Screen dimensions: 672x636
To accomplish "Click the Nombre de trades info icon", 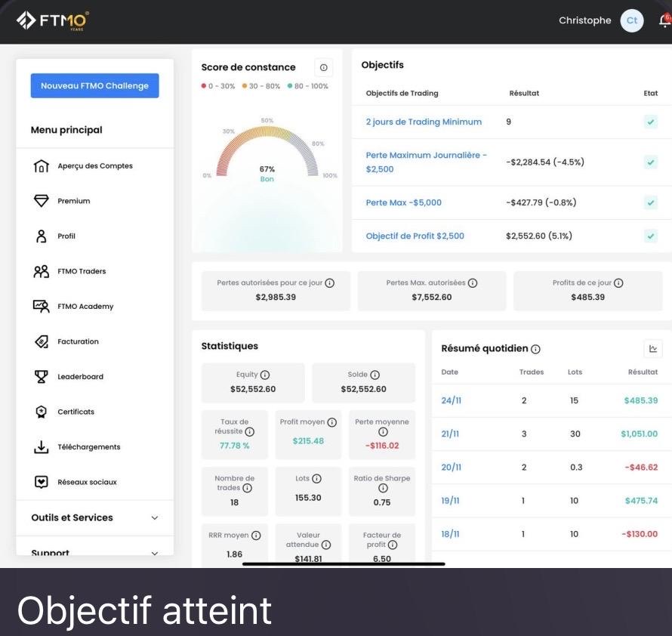I will pyautogui.click(x=248, y=488).
